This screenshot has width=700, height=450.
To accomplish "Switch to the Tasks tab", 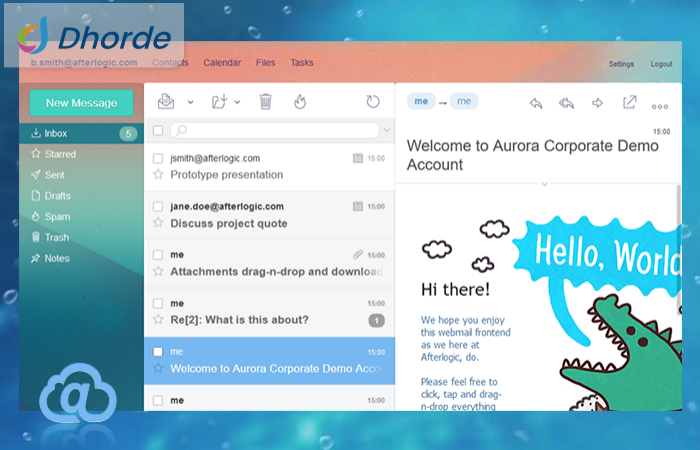I will click(302, 62).
